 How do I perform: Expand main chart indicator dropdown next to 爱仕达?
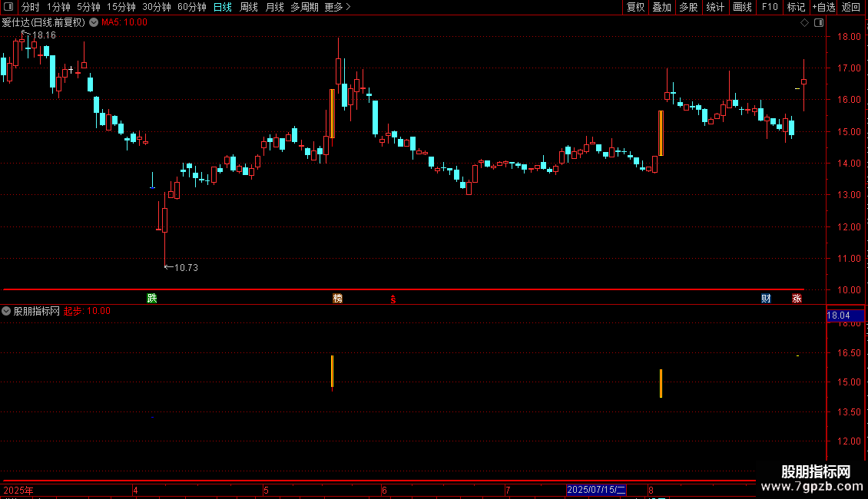pyautogui.click(x=94, y=22)
